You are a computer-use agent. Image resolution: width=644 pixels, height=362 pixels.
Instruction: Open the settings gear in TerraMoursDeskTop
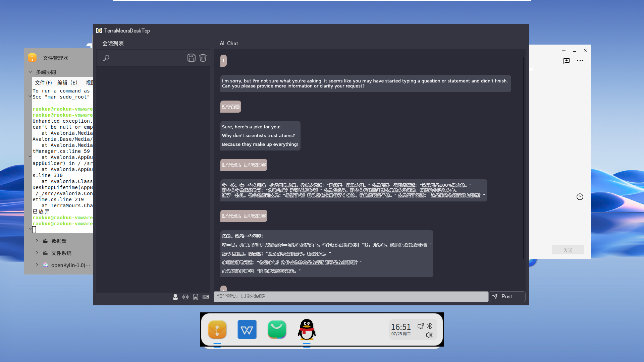(185, 297)
